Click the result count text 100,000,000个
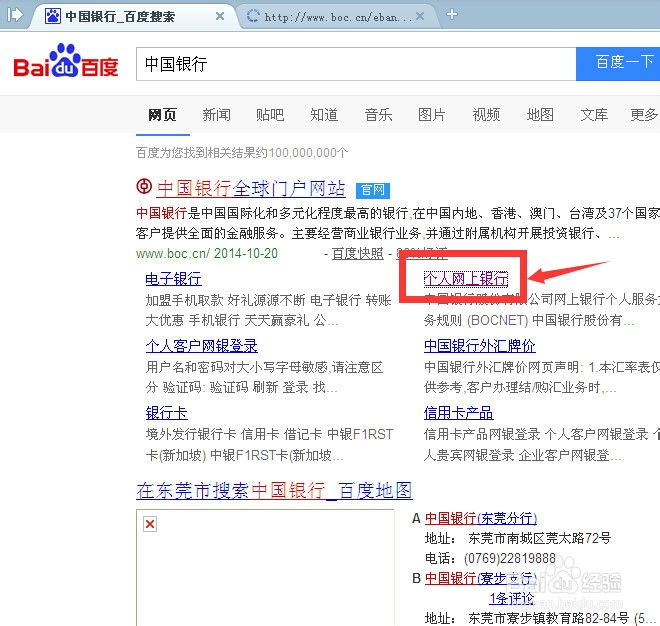Viewport: 660px width, 626px height. [308, 152]
